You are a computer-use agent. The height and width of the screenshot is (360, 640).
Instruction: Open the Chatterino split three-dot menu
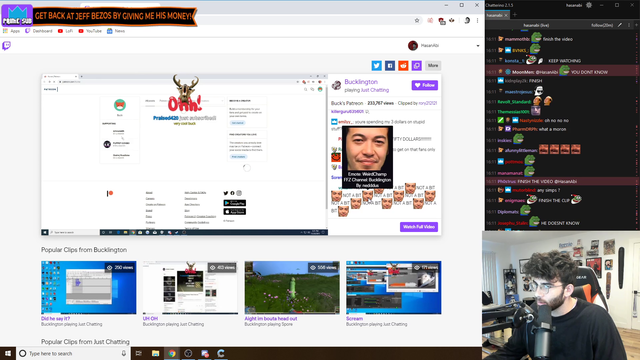629,25
